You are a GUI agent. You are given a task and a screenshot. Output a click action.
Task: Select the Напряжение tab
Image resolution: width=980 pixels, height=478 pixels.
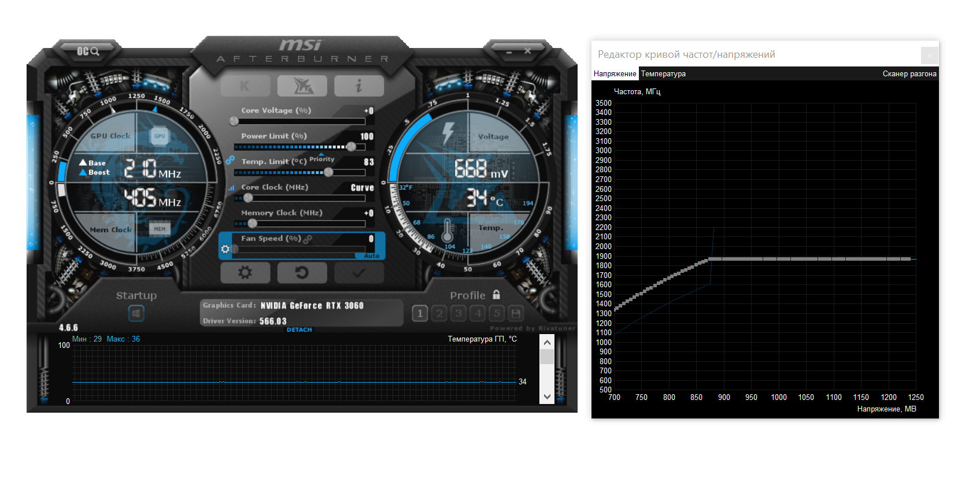pos(615,73)
